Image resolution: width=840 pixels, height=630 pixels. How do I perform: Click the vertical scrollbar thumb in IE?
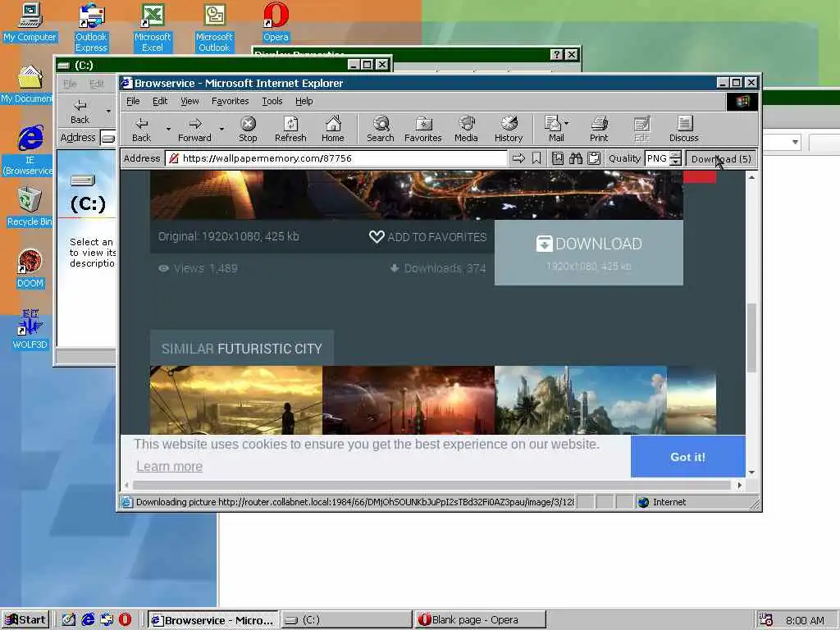751,337
